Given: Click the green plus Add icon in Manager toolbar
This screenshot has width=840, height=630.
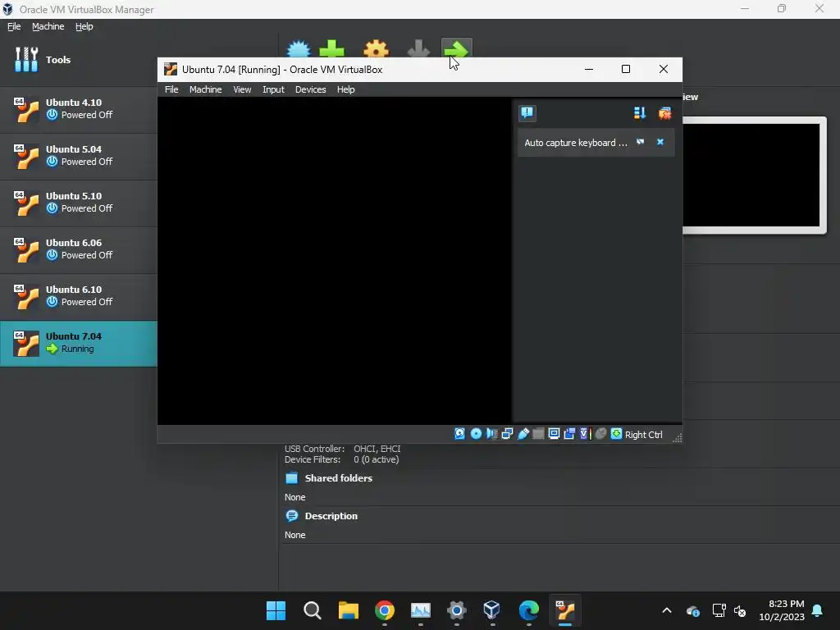Looking at the screenshot, I should (x=332, y=49).
